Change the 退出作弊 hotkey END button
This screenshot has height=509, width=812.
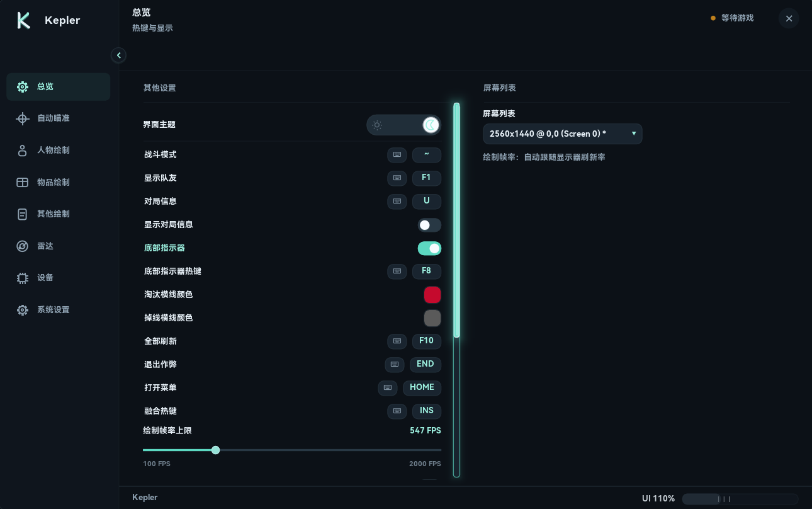[425, 364]
